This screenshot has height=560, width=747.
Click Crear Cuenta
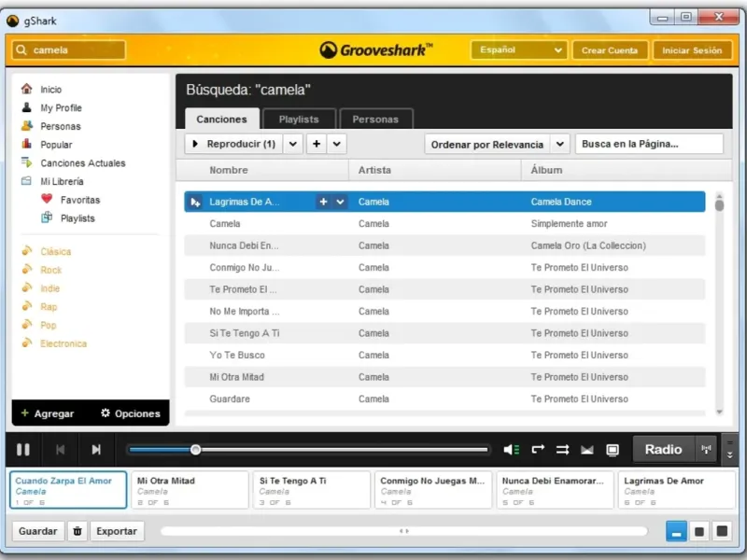pyautogui.click(x=610, y=50)
